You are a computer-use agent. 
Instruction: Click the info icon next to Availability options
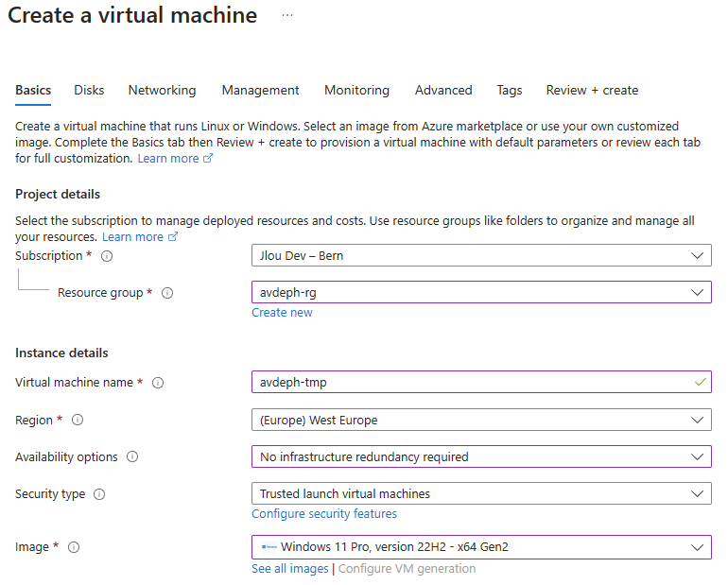132,457
